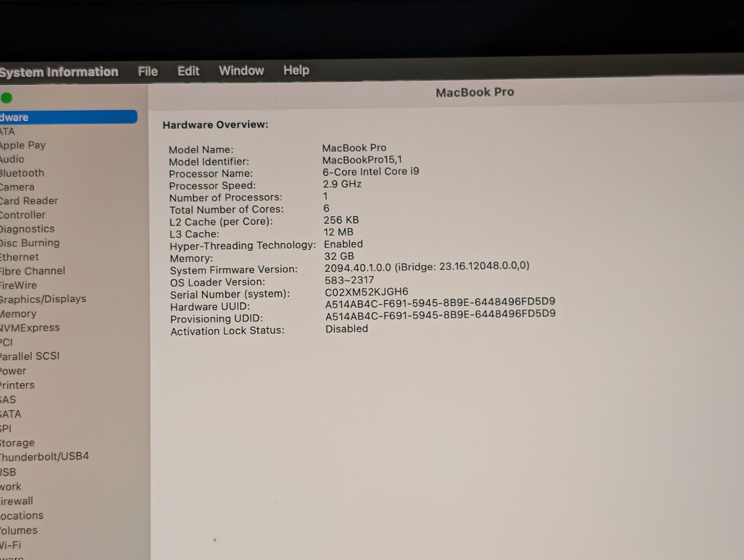Click the Activation Lock Status label

pos(228,331)
